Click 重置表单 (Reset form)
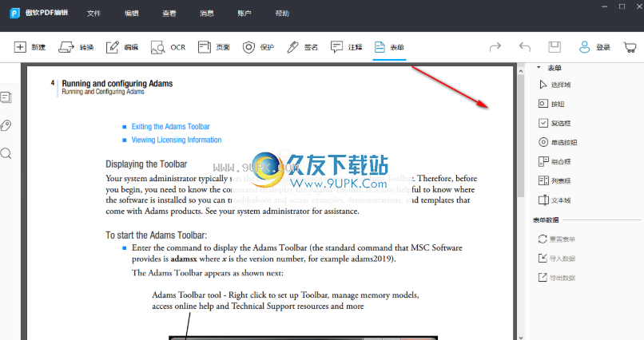The image size is (644, 340). point(557,239)
